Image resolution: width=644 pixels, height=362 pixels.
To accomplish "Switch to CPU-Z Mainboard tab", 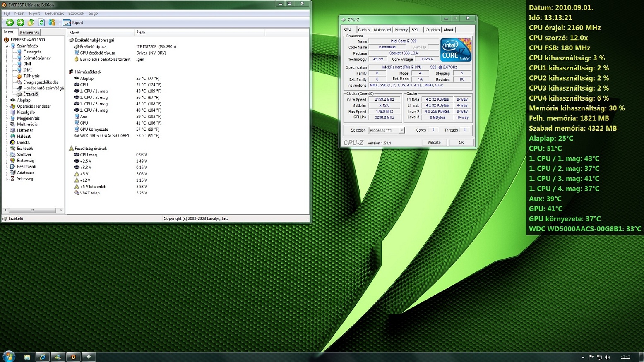I will (x=382, y=30).
